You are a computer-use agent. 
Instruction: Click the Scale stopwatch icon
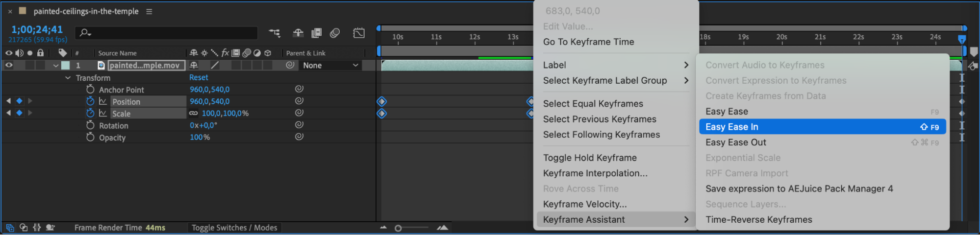tap(90, 113)
